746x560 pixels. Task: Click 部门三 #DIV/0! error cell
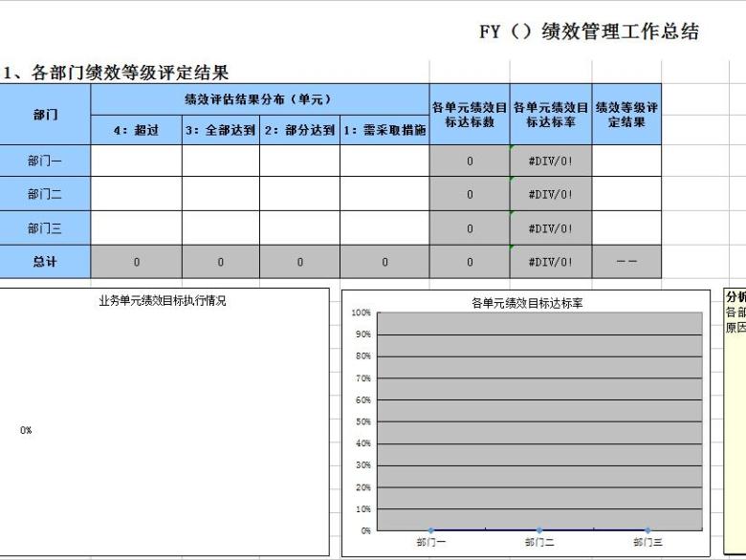(x=551, y=228)
